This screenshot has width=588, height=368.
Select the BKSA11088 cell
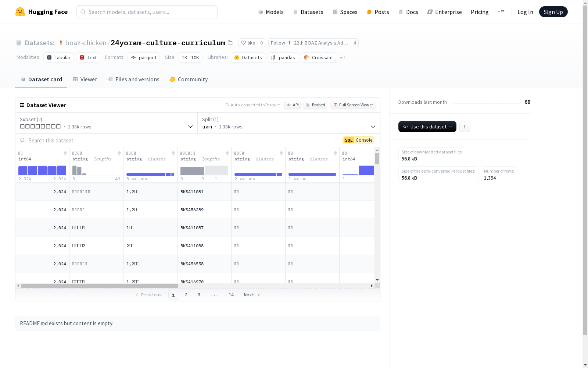click(204, 246)
